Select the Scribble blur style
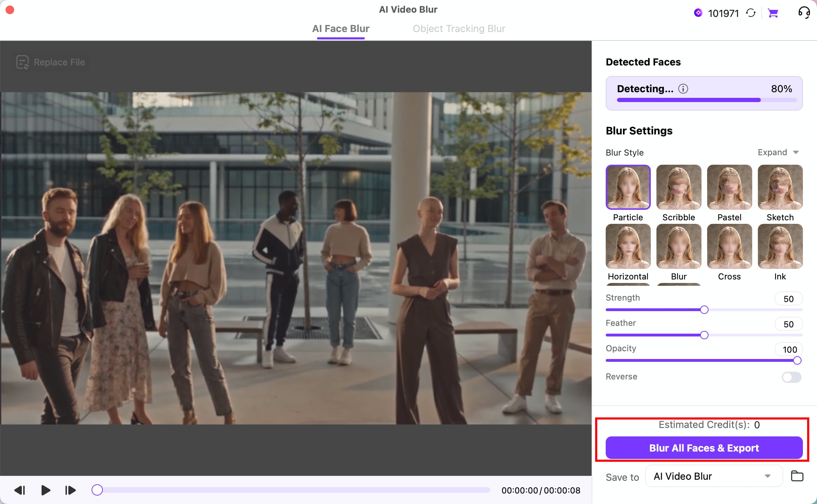Viewport: 817px width, 504px height. (x=679, y=187)
